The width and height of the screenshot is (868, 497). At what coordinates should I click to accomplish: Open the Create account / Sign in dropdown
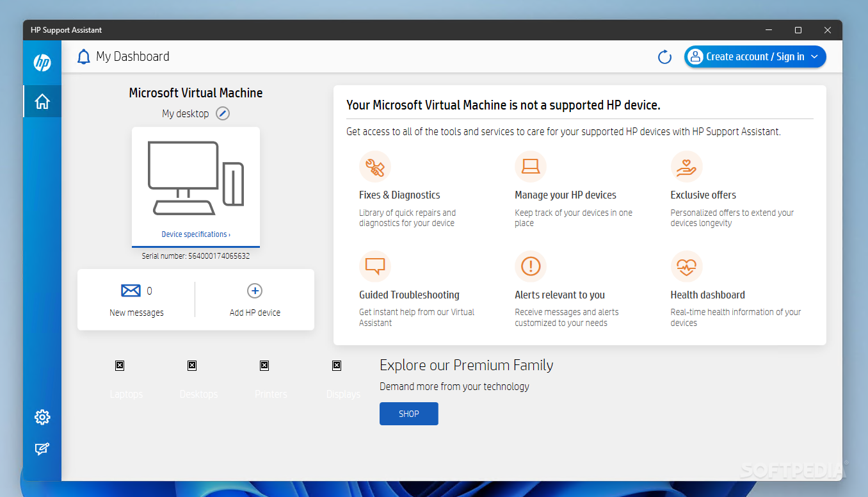point(755,56)
